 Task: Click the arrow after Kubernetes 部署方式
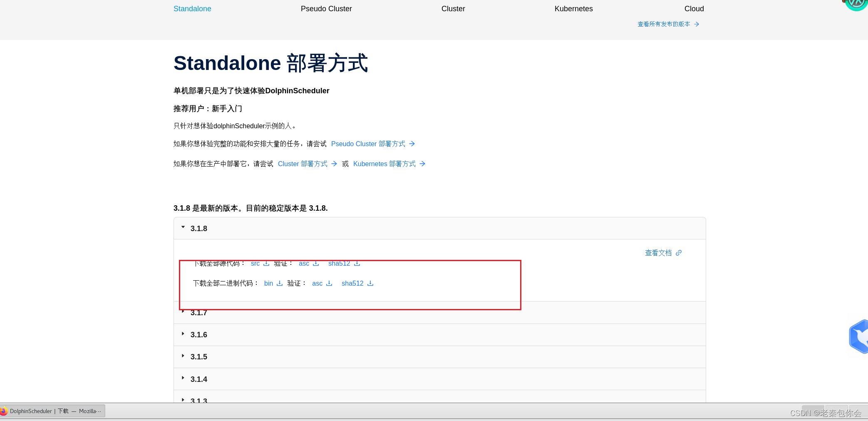422,164
